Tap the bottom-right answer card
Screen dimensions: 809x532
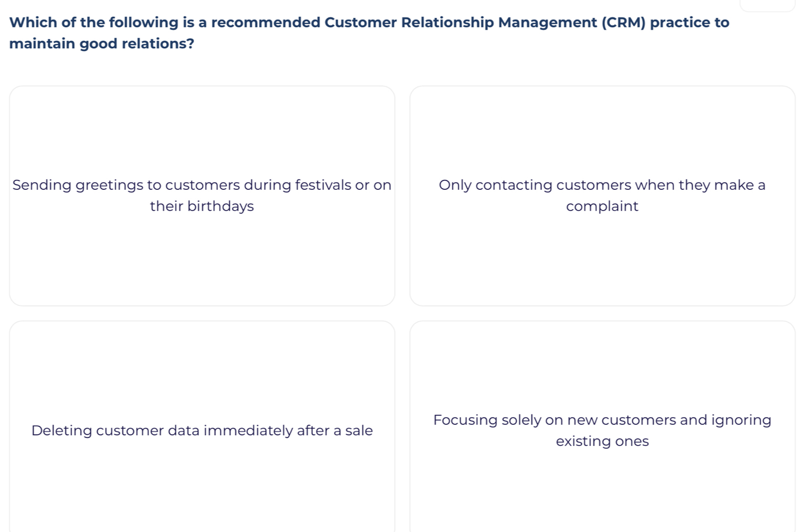[x=602, y=368]
